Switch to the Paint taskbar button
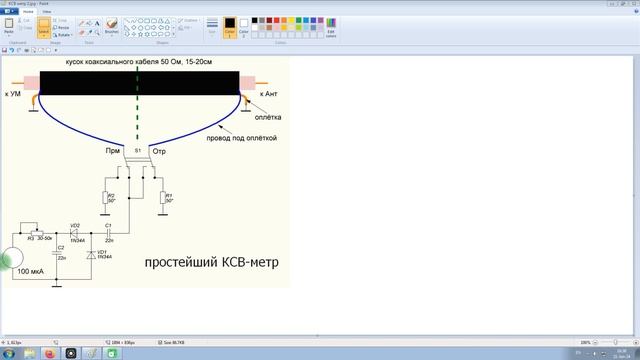This screenshot has height=360, width=640. tap(91, 353)
